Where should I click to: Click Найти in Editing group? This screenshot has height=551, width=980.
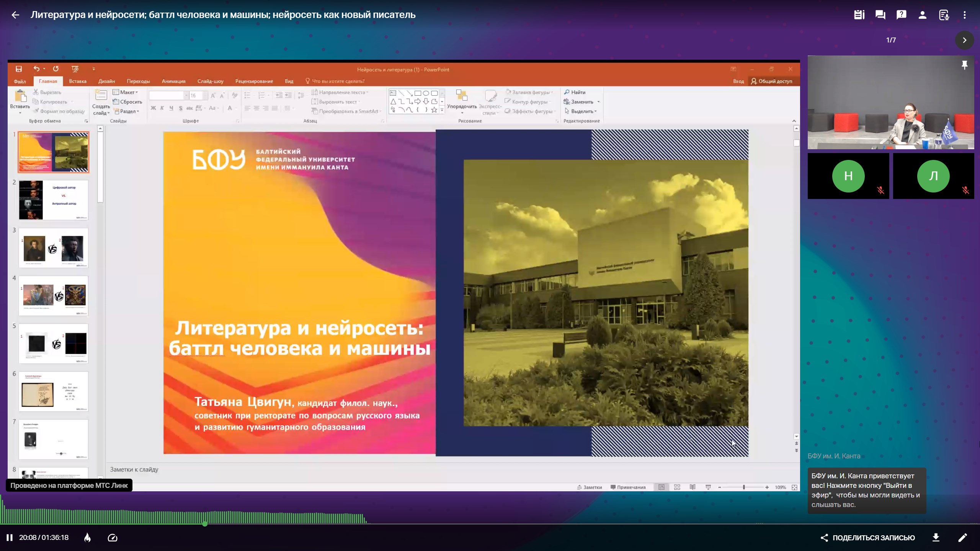pos(575,92)
